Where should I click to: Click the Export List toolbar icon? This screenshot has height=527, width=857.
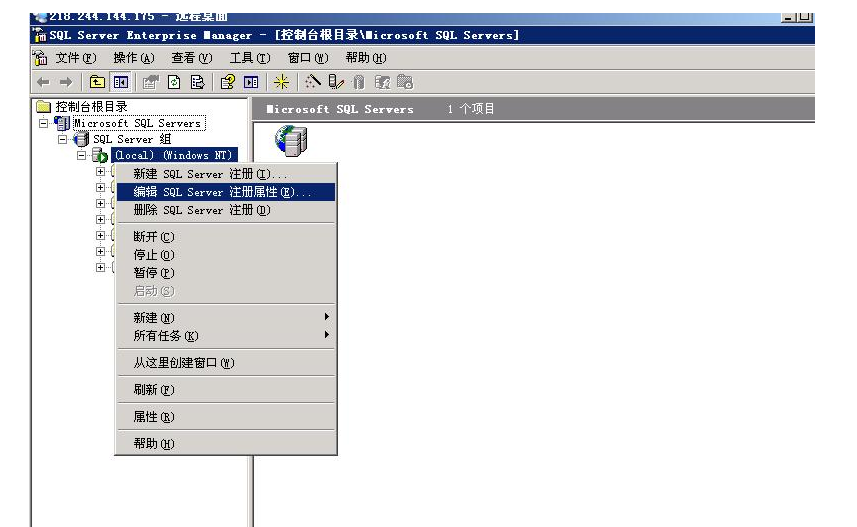tap(197, 83)
